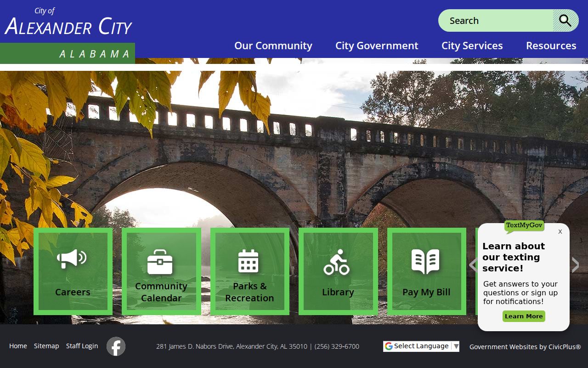This screenshot has height=368, width=588.
Task: Visit the city's Facebook page icon
Action: pos(116,346)
